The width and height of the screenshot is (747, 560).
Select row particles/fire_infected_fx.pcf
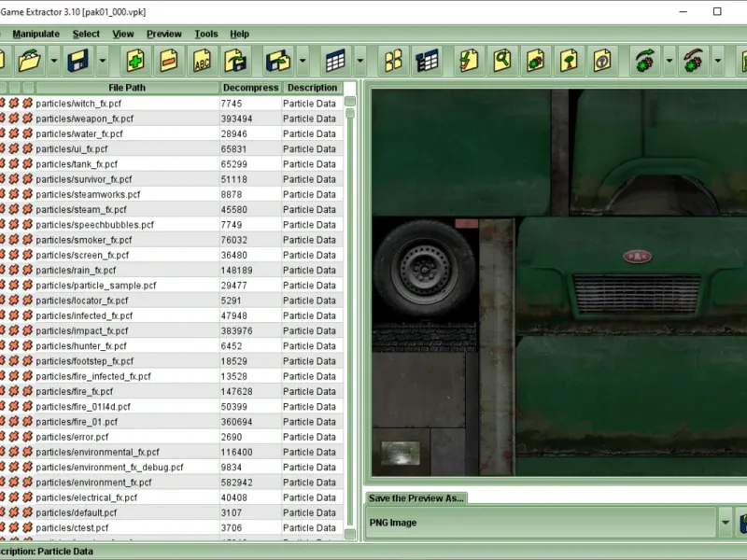click(x=171, y=376)
